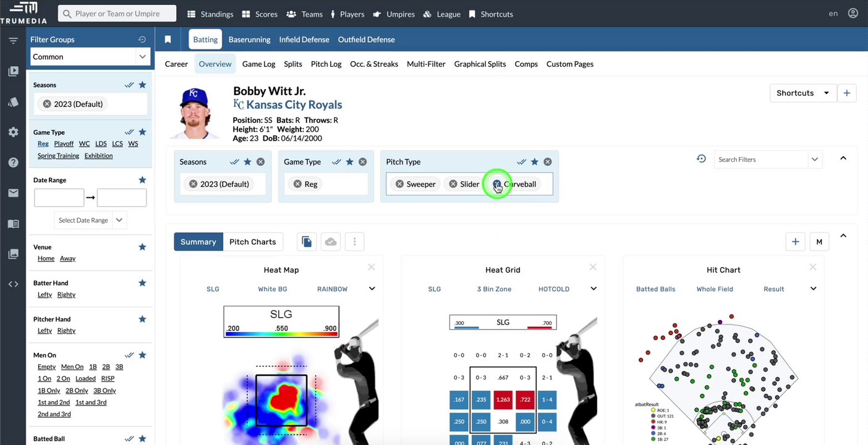Toggle favorite star for Venue
Viewport: 868px width, 445px height.
click(x=142, y=247)
